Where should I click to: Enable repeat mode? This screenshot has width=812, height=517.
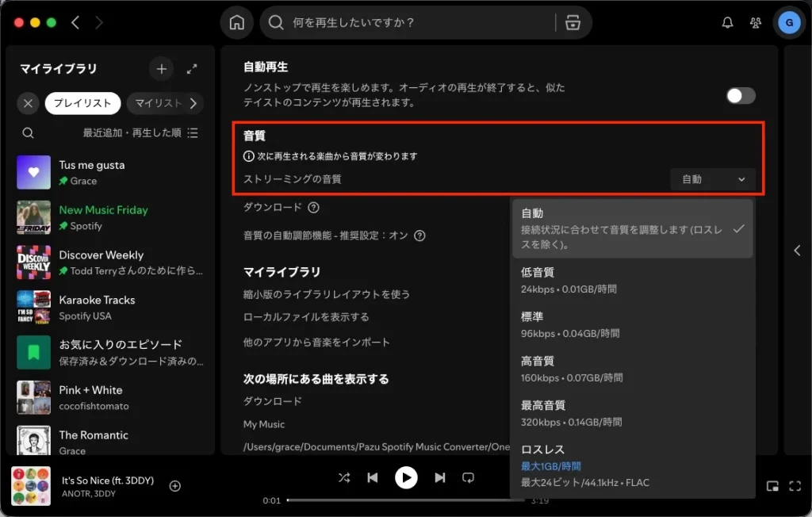point(468,477)
